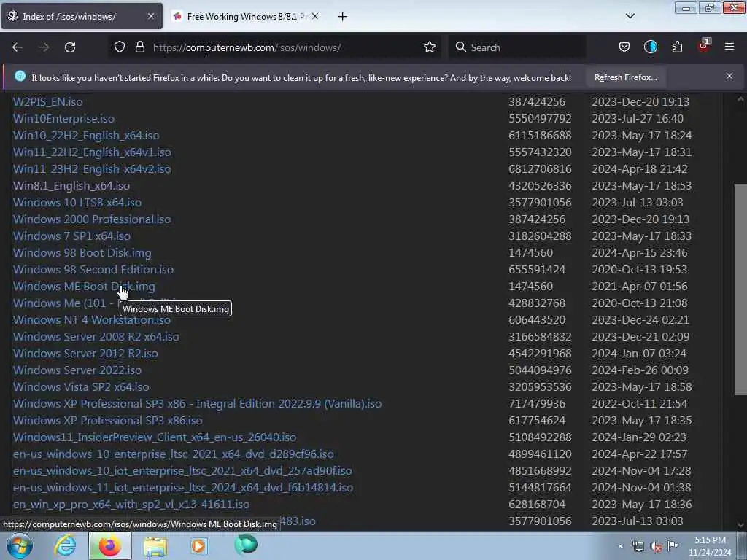The height and width of the screenshot is (560, 747).
Task: Open Windows 2000 Professional.iso link
Action: (x=92, y=219)
